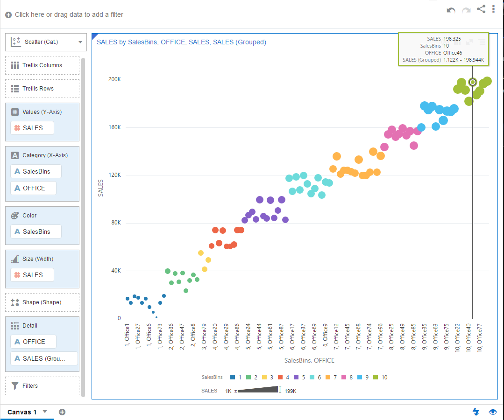Click the legend swatch for SalesBins 1
The width and height of the screenshot is (504, 420).
point(233,377)
